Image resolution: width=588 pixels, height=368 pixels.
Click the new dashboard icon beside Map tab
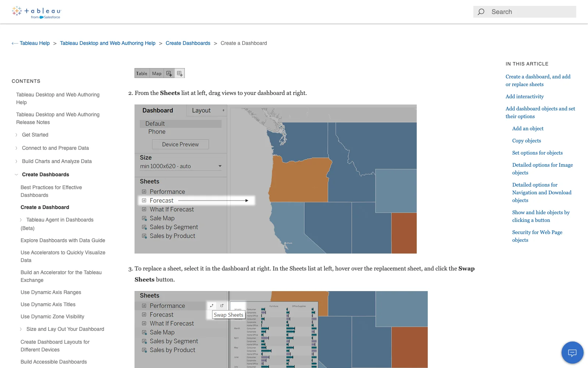pos(169,73)
